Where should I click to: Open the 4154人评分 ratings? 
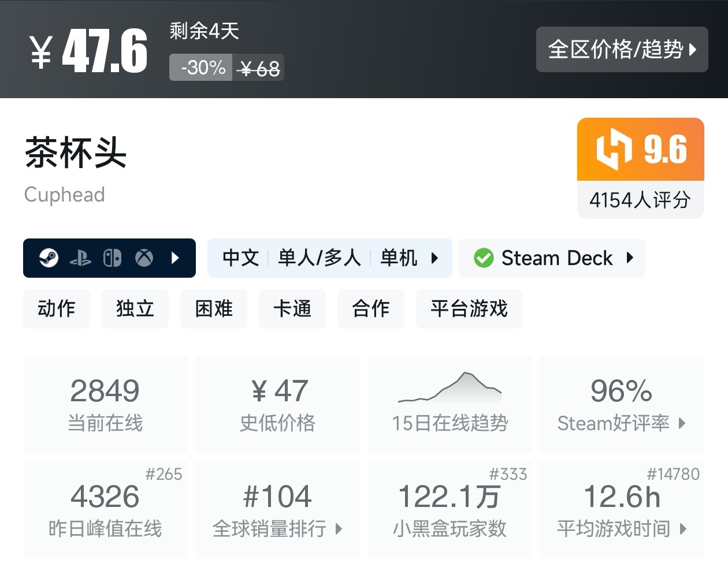640,200
